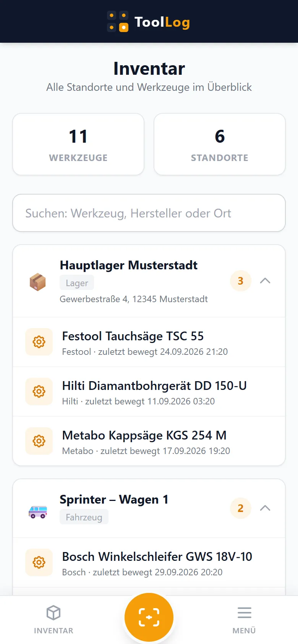Screen dimensions: 298x644
Task: Click 'zuletzt bewegt 11.09.2026 03:20' text
Action: pos(150,401)
